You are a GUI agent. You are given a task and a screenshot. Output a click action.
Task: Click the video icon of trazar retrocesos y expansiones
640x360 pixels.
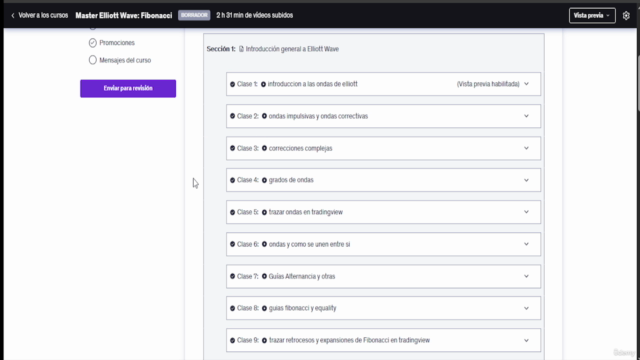tap(264, 340)
